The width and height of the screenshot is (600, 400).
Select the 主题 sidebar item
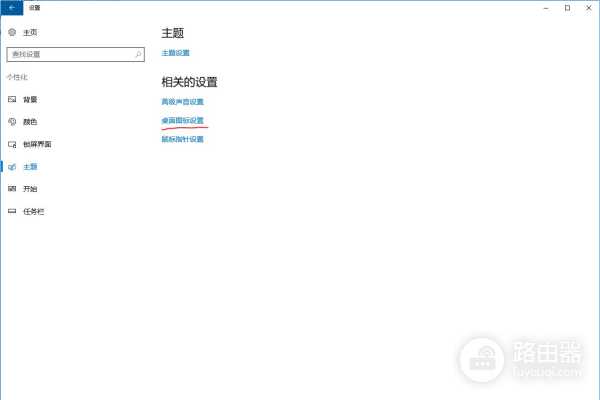point(30,167)
